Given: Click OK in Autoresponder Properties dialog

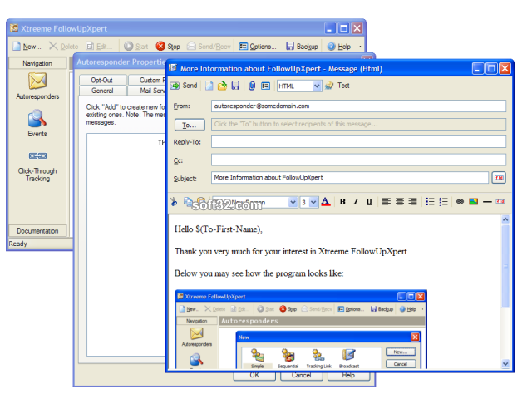Looking at the screenshot, I should point(254,376).
